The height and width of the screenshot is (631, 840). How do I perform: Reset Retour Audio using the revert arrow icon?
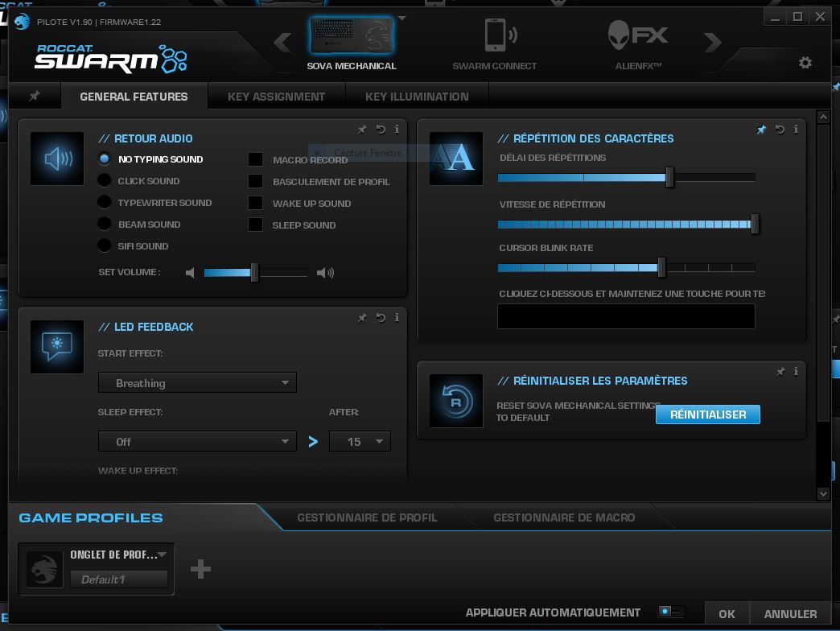coord(379,129)
